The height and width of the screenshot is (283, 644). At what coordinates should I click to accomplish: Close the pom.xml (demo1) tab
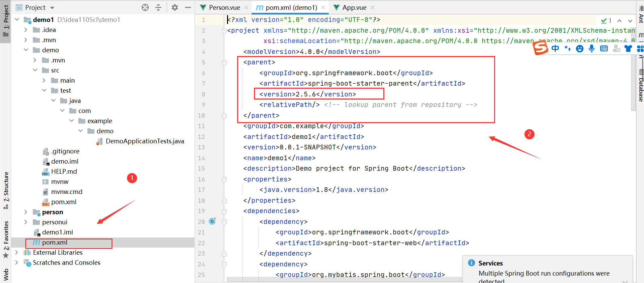click(x=323, y=7)
